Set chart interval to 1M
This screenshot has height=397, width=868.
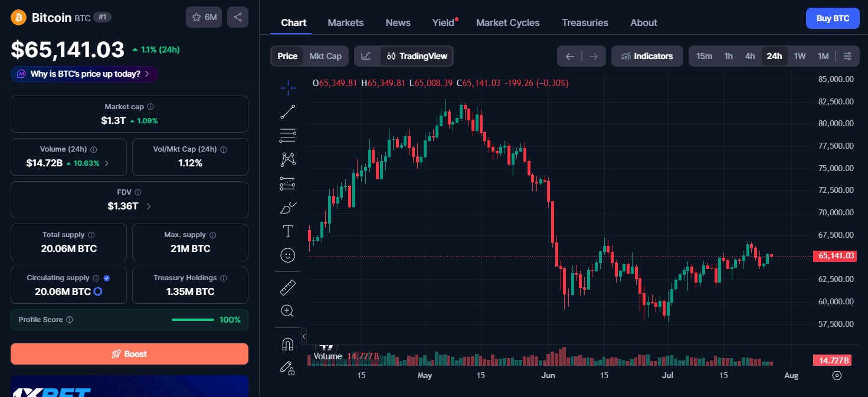pos(823,56)
